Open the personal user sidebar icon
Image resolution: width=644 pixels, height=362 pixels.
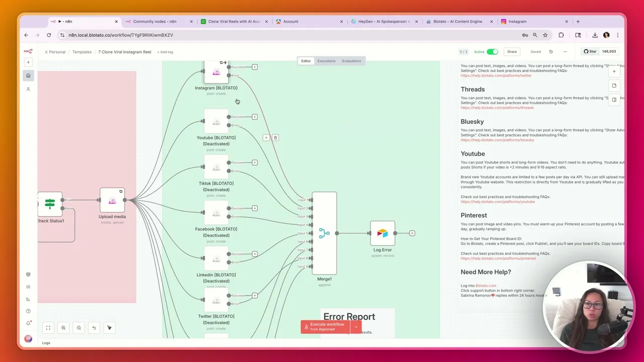28,89
